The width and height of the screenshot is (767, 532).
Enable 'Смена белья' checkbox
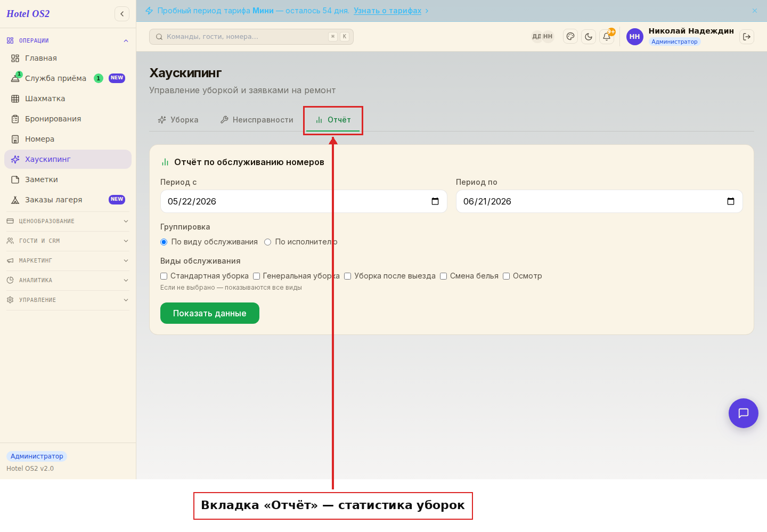click(443, 276)
